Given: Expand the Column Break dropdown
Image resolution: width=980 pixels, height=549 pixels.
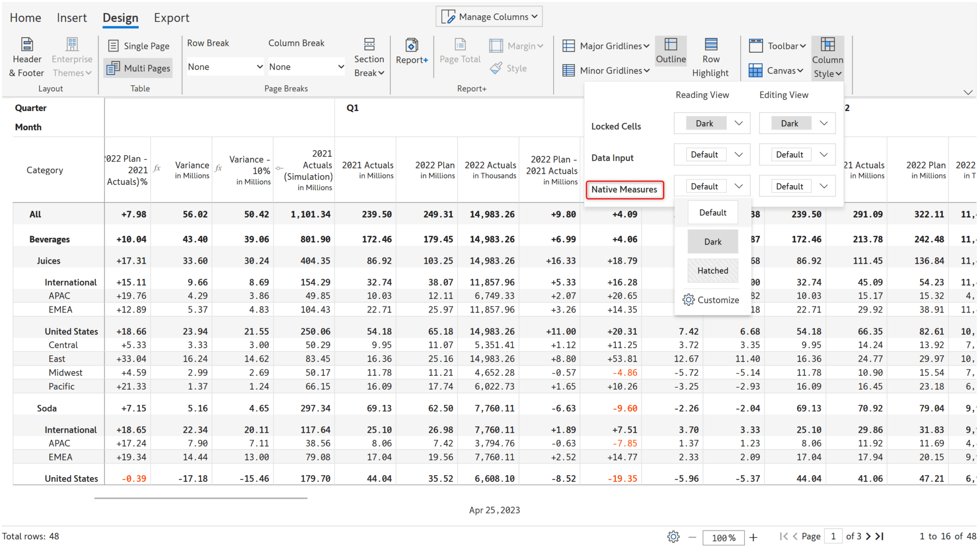Looking at the screenshot, I should (x=306, y=67).
